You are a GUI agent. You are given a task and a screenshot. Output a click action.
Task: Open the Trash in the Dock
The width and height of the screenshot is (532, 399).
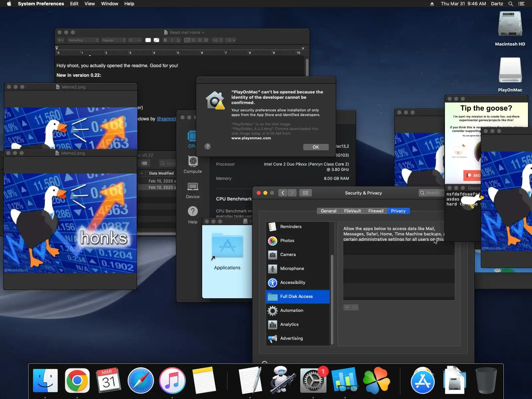tap(486, 381)
